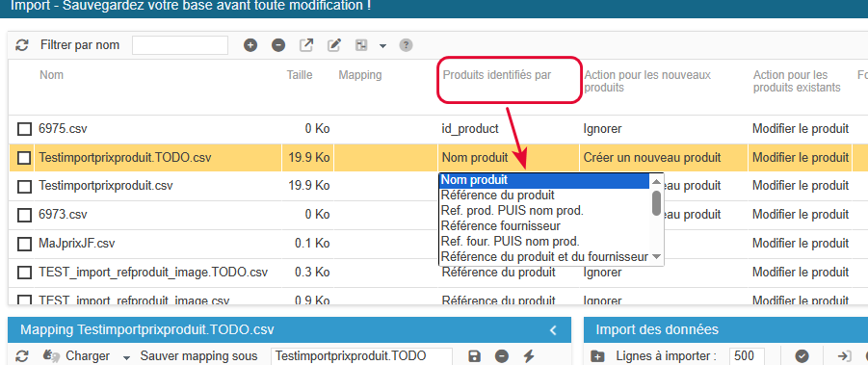Click folder-plus icon in Import des données

(597, 356)
